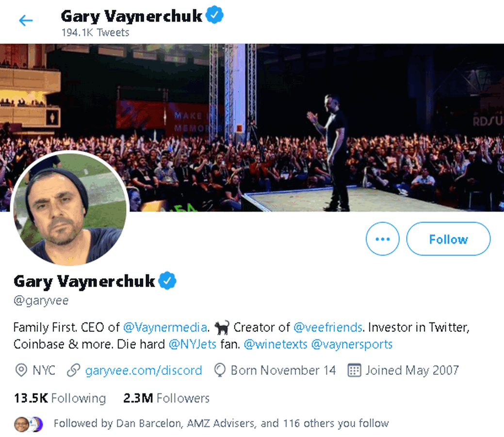Open the more options ellipsis menu

coord(383,238)
